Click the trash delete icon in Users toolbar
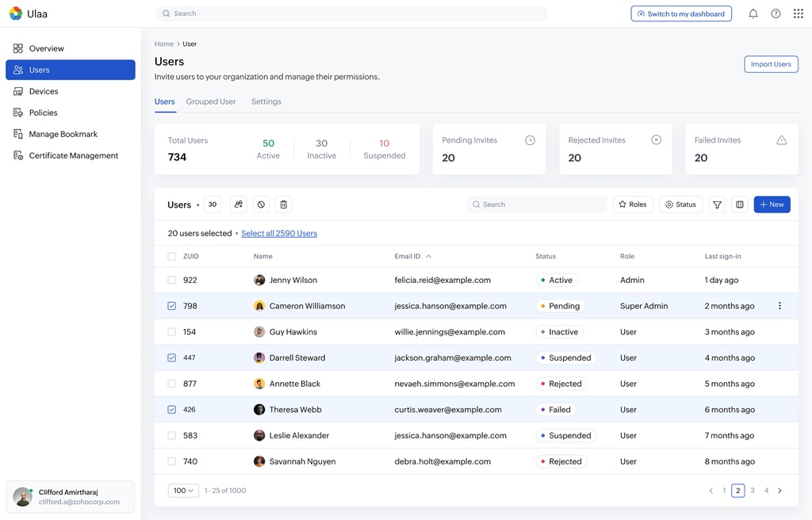 283,205
